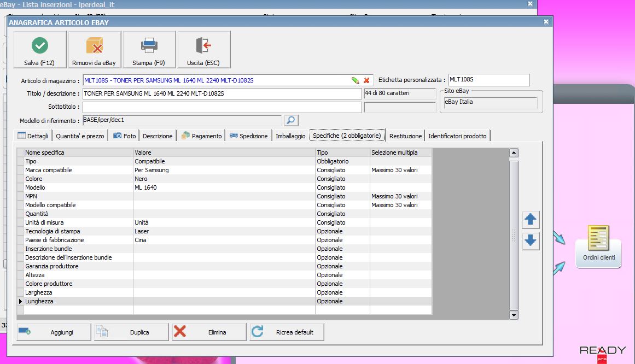635x364 pixels.
Task: Click the Aggiungi button
Action: 54,332
